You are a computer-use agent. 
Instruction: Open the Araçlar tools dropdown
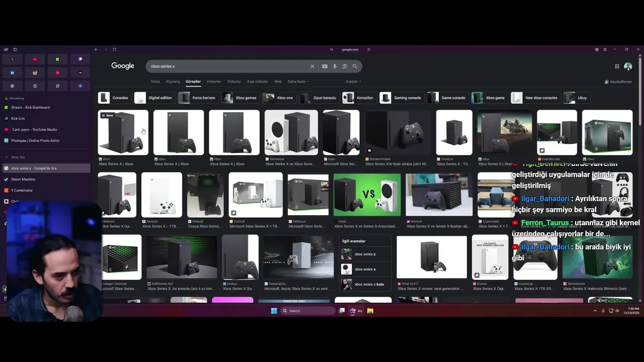click(353, 81)
